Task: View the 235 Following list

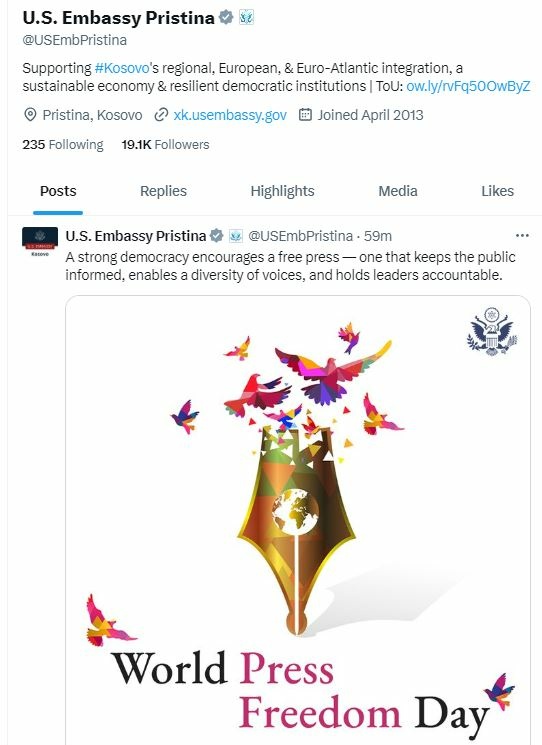Action: (63, 144)
